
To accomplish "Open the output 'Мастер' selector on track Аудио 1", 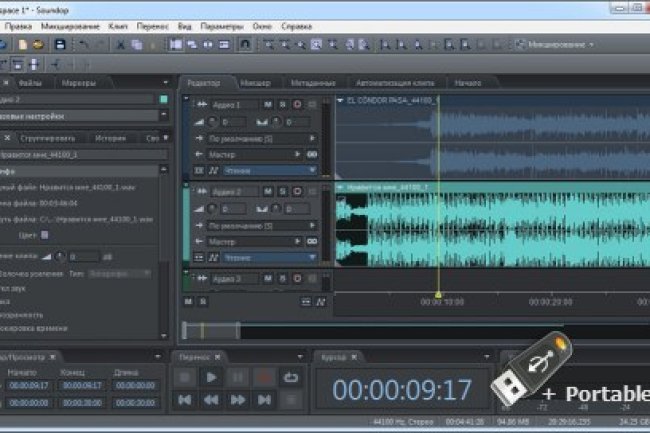I will (255, 154).
